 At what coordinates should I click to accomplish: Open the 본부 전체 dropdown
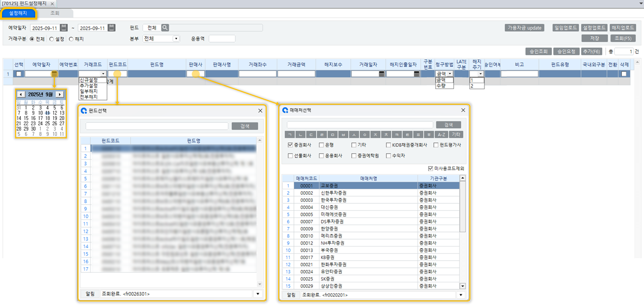pyautogui.click(x=176, y=38)
